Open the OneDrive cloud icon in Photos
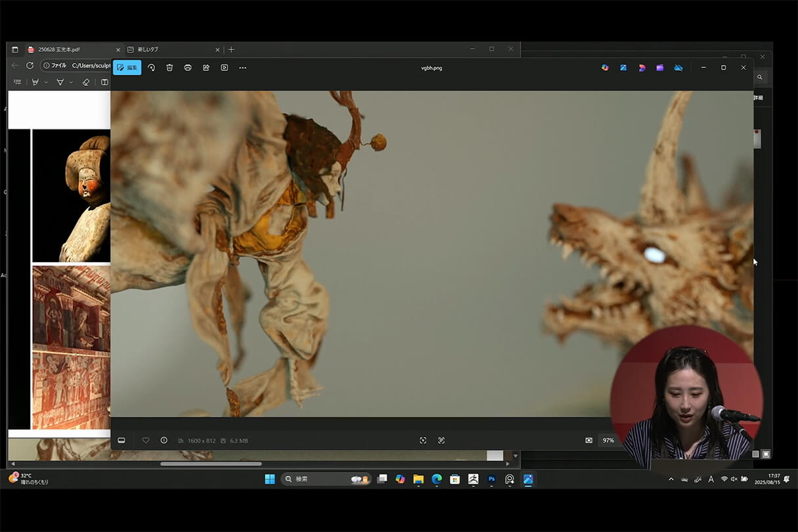 (678, 68)
